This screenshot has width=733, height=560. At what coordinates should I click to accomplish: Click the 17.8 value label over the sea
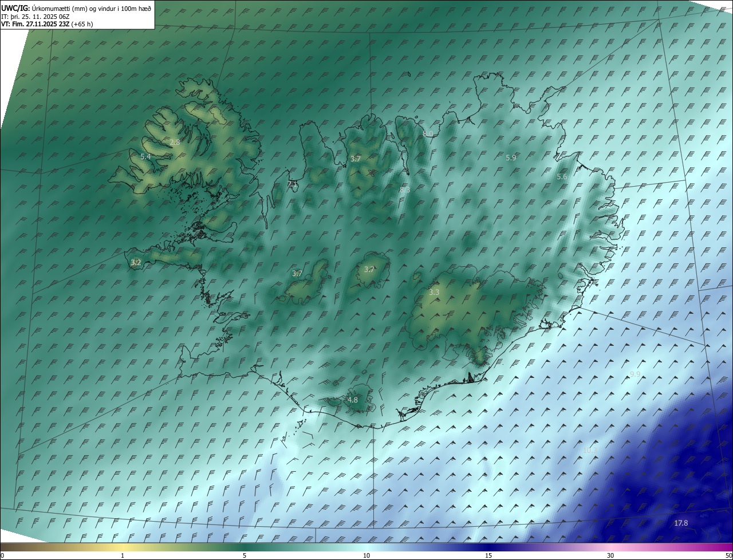pos(681,523)
